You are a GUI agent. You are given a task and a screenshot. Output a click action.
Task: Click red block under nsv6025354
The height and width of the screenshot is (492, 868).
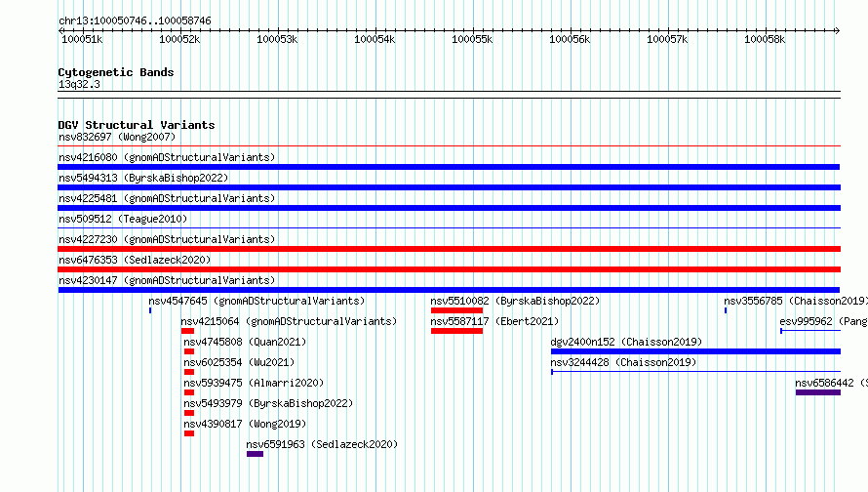click(189, 372)
